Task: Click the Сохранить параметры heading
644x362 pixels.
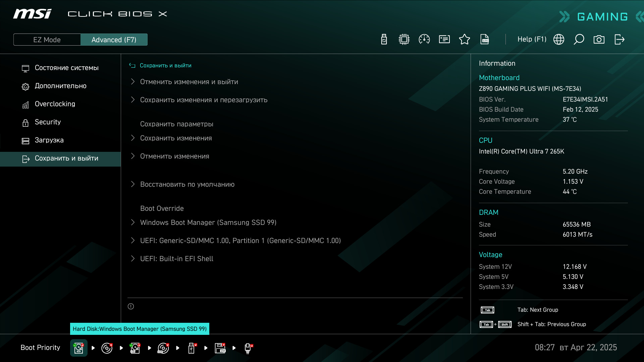Action: (x=177, y=124)
